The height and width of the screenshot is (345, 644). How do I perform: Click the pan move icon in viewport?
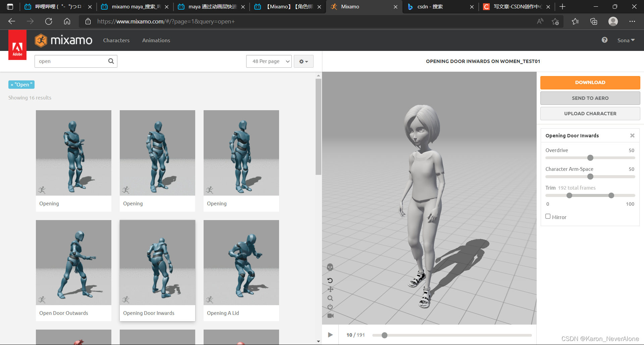pyautogui.click(x=330, y=289)
